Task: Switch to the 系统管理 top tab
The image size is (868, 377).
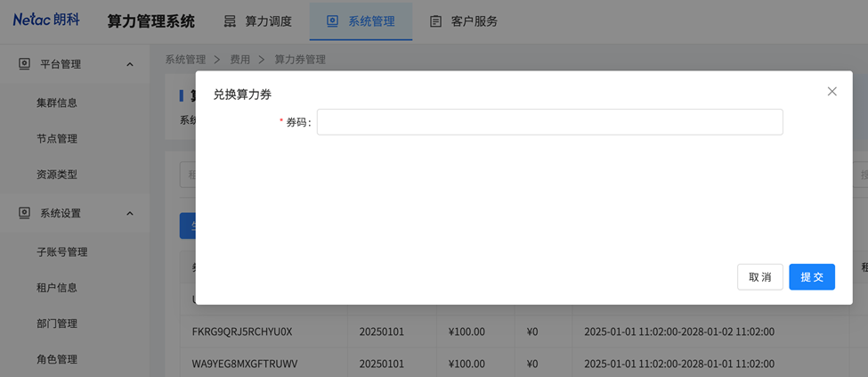Action: pyautogui.click(x=361, y=21)
